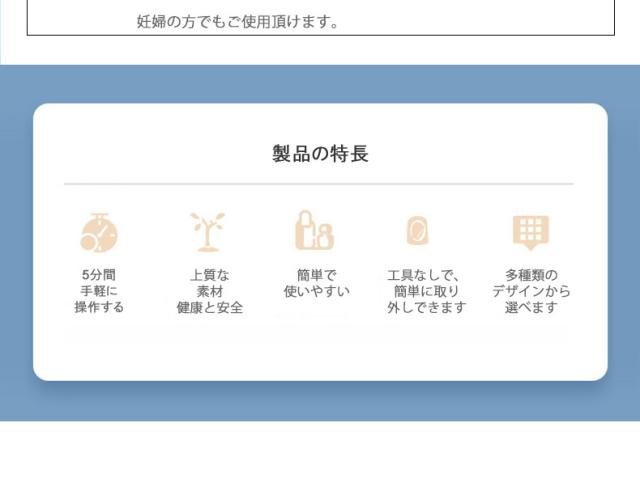Viewport: 640px width, 478px height.
Task: Click the デザインから text line
Action: click(x=531, y=291)
